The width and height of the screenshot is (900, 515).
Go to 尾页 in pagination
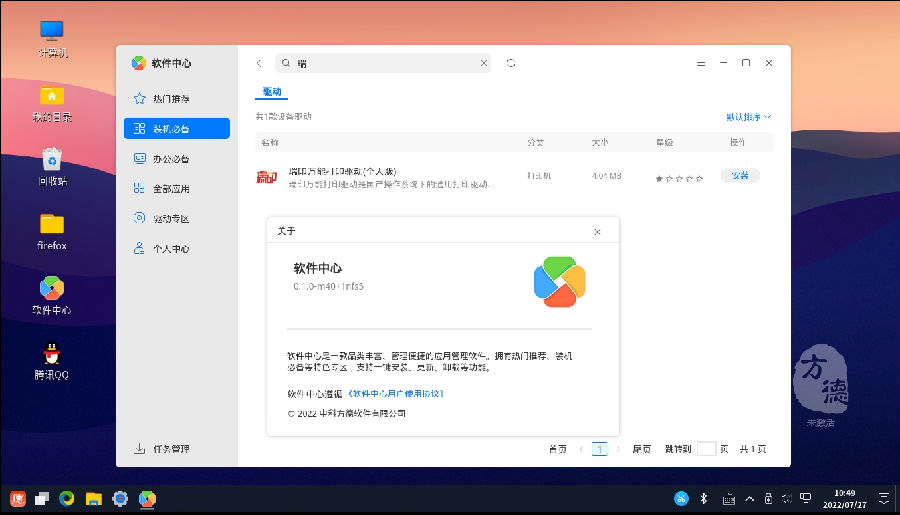pyautogui.click(x=642, y=449)
